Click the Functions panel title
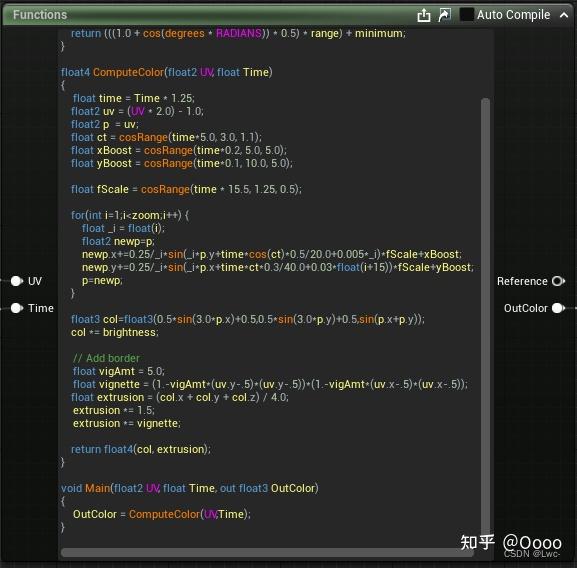This screenshot has height=568, width=577. 40,15
